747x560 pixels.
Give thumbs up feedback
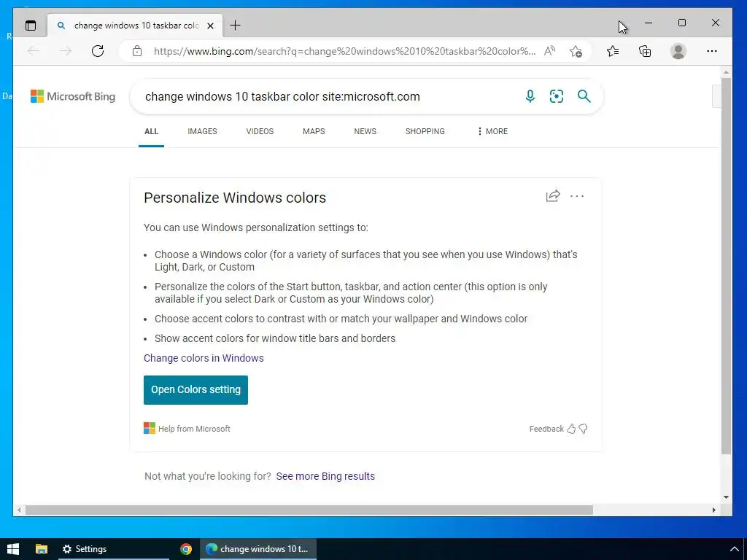(x=571, y=429)
